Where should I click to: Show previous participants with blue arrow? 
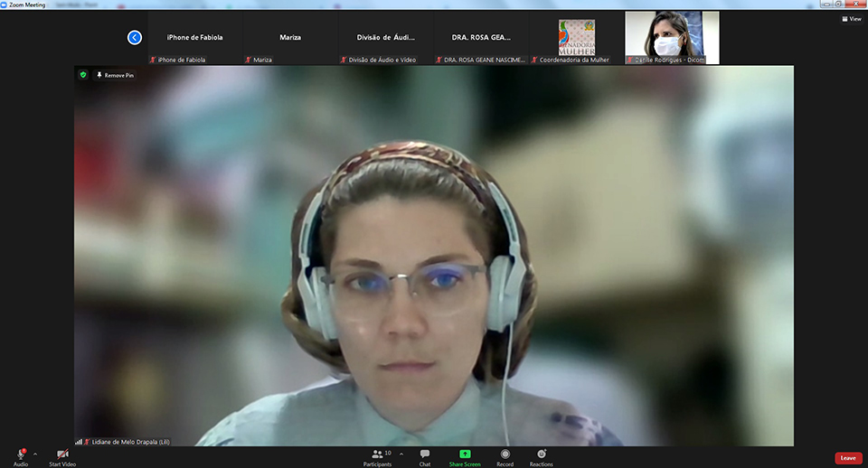coord(135,37)
